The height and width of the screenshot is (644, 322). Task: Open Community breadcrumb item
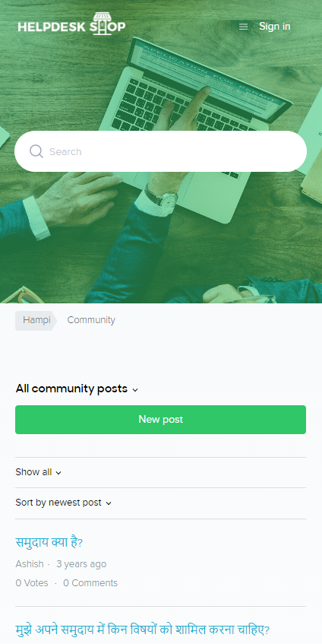pos(91,320)
